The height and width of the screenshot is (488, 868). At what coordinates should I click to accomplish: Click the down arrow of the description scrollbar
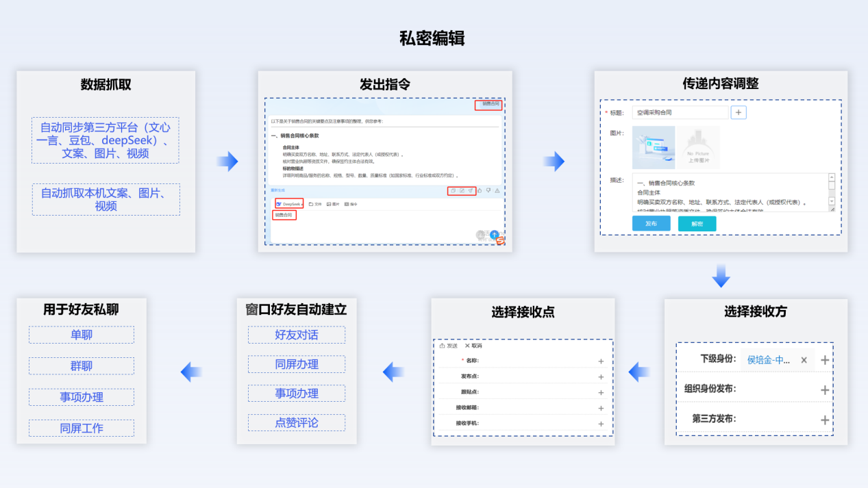tap(832, 202)
